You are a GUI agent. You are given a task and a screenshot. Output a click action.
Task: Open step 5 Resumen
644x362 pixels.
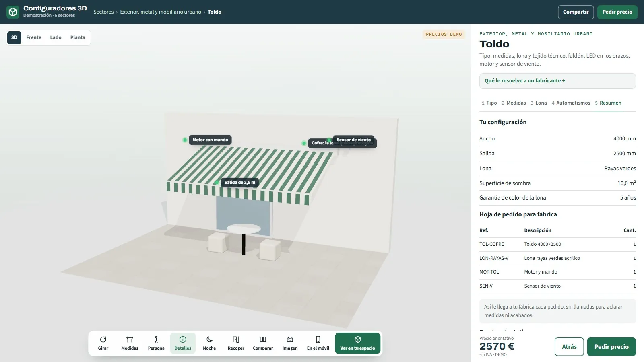tap(608, 103)
